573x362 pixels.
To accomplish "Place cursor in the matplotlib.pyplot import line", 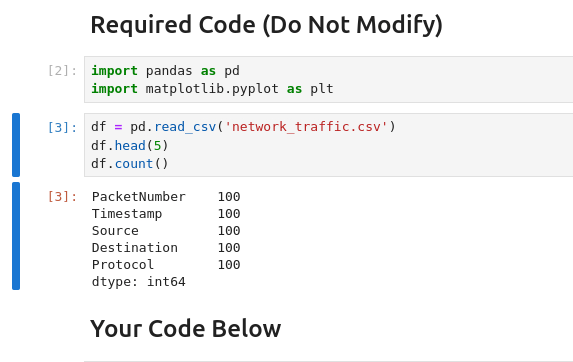I will pos(212,89).
